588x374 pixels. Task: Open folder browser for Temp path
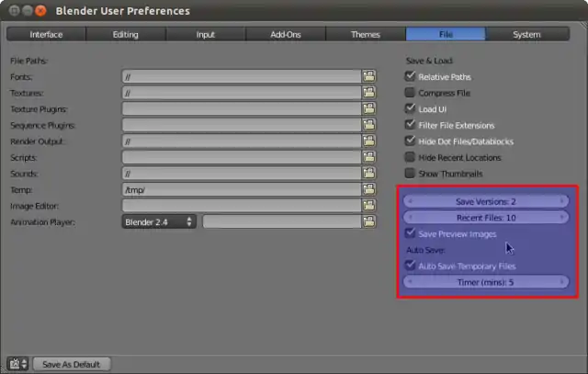(x=369, y=189)
